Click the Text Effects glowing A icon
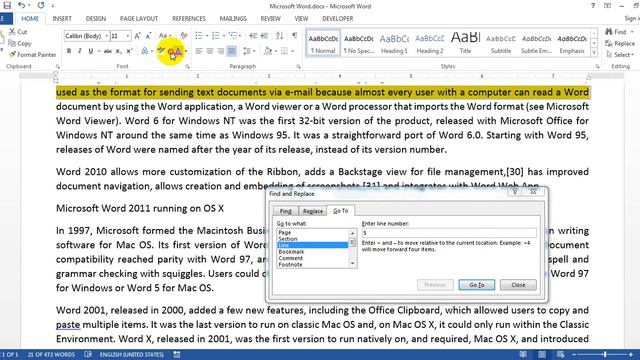The image size is (640, 360). pyautogui.click(x=144, y=51)
